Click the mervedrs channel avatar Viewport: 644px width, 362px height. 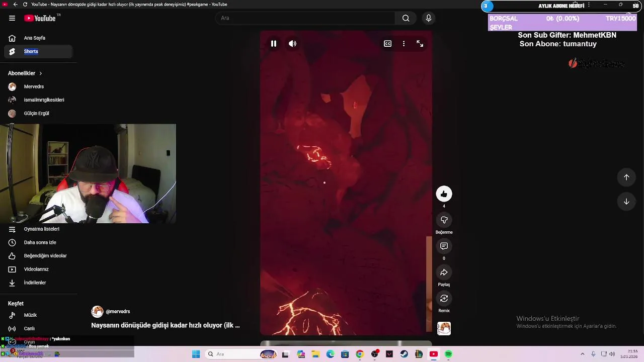[x=97, y=312]
